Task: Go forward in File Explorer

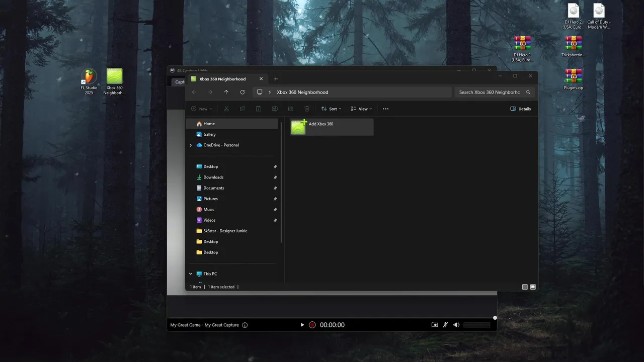Action: click(210, 92)
